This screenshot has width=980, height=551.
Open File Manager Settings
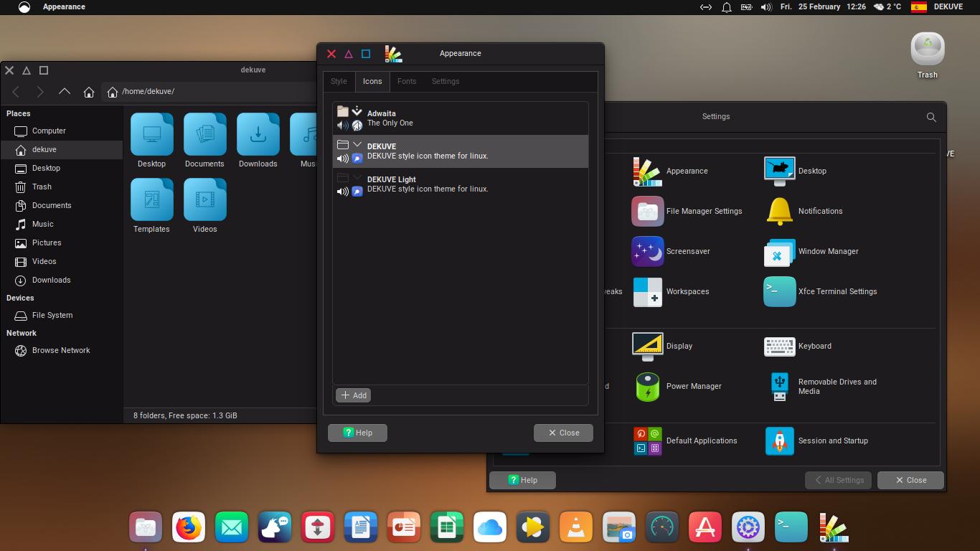pyautogui.click(x=687, y=211)
